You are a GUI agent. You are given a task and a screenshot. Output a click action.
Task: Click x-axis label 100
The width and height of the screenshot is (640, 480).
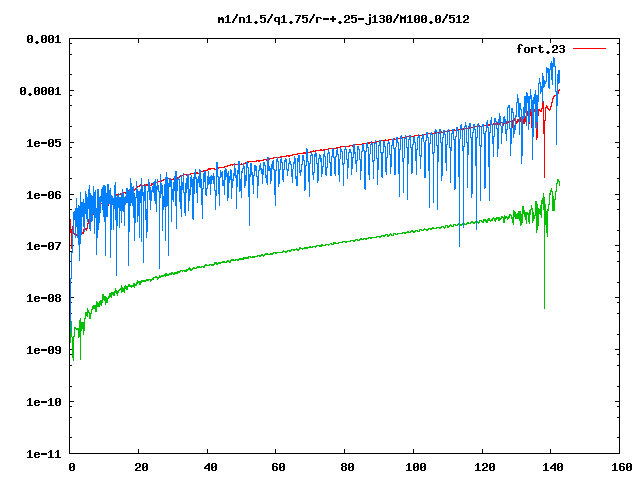click(x=416, y=467)
